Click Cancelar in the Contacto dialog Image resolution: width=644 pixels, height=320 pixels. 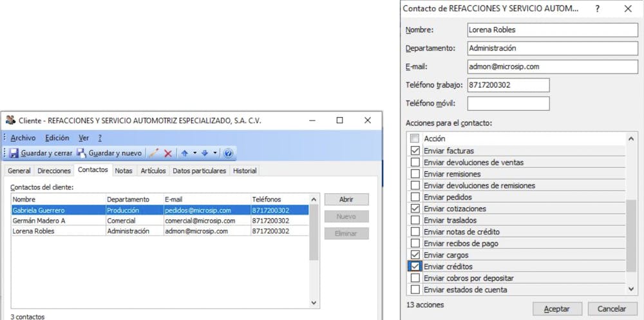(612, 309)
